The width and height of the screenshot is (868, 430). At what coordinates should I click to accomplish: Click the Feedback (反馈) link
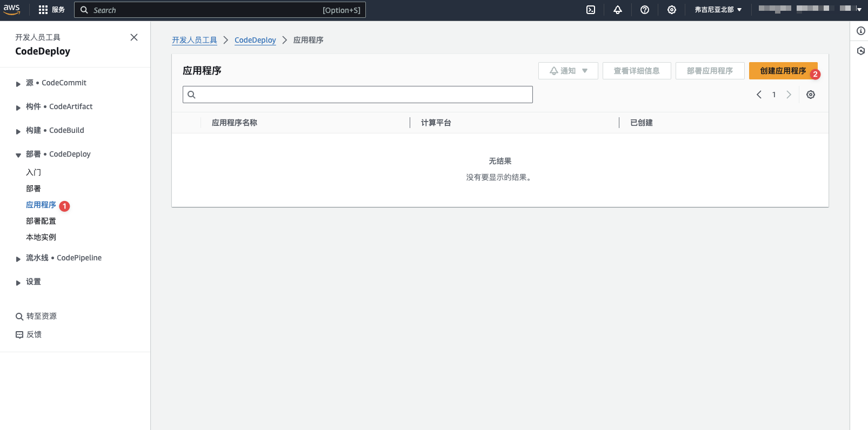(34, 334)
